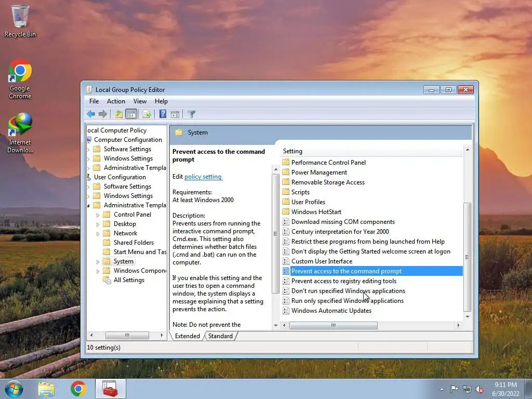Switch to the Standard tab
Screen dimensions: 532x399
(x=220, y=336)
